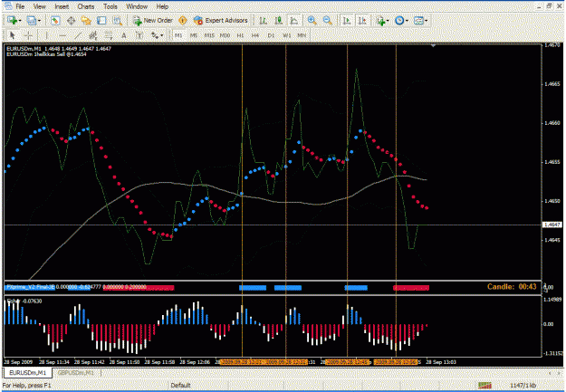Image resolution: width=566 pixels, height=392 pixels.
Task: Click the Default profile status bar entry
Action: [180, 385]
